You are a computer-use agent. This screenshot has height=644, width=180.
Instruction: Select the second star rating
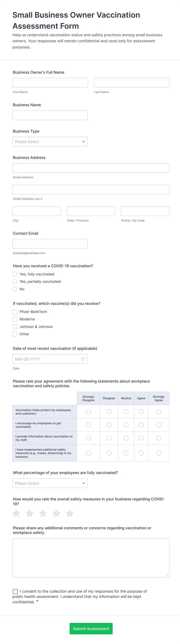tap(30, 513)
